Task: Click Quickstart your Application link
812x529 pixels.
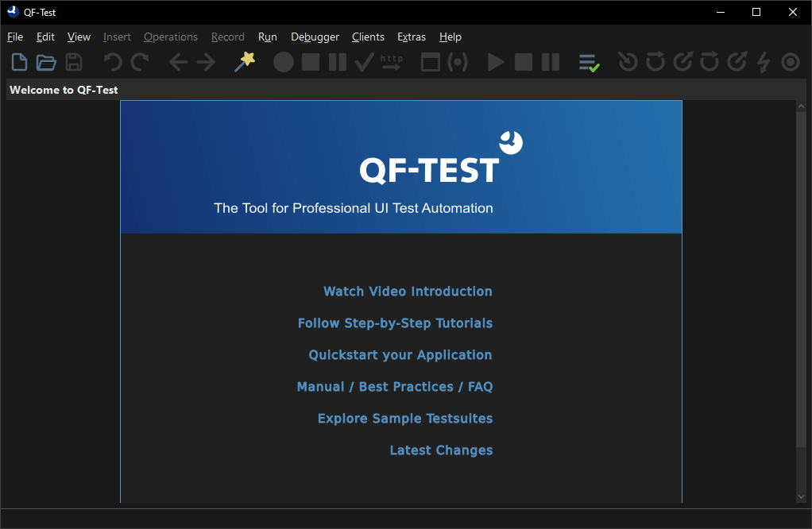Action: pos(400,355)
